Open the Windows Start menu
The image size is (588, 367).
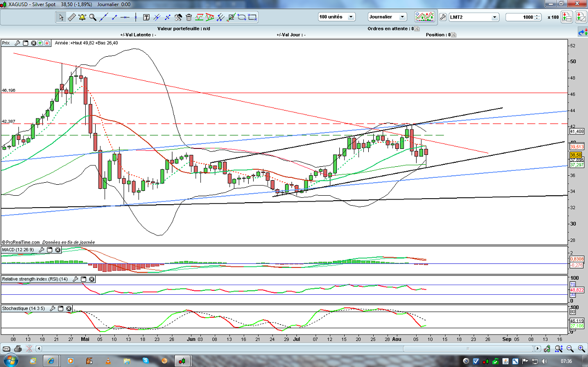10,360
